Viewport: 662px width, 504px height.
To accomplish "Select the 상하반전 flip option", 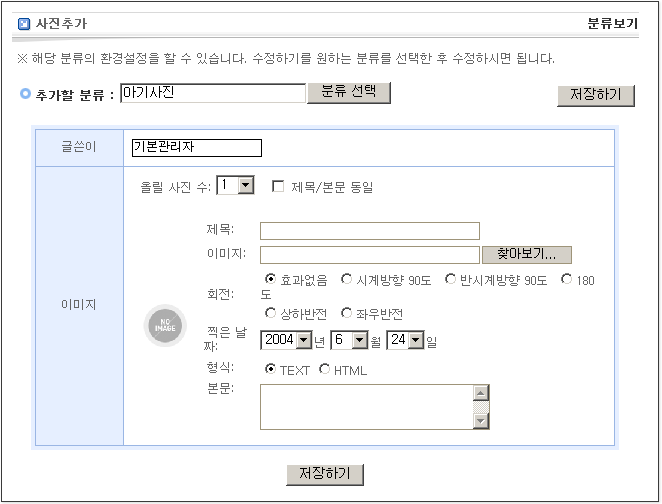I will click(x=270, y=313).
